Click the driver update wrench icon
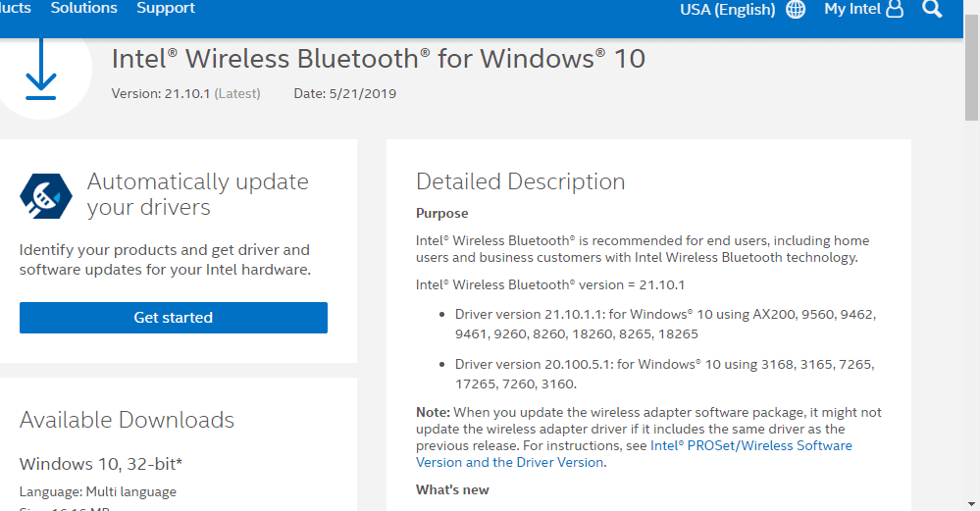This screenshot has width=980, height=511. point(46,195)
